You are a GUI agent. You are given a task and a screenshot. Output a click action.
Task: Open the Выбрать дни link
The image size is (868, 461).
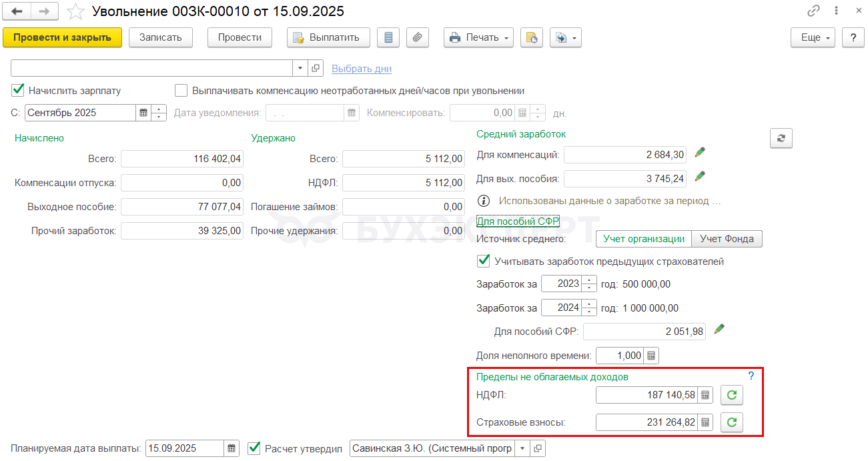[362, 69]
